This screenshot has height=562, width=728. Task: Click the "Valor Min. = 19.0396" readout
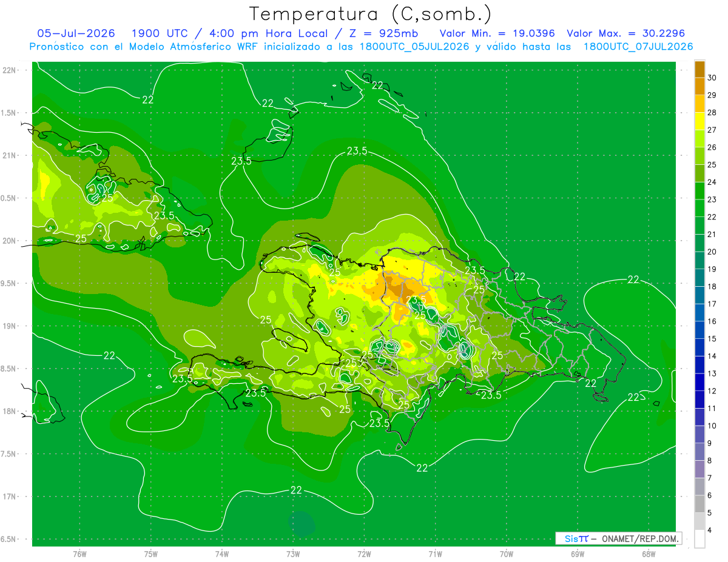[497, 33]
